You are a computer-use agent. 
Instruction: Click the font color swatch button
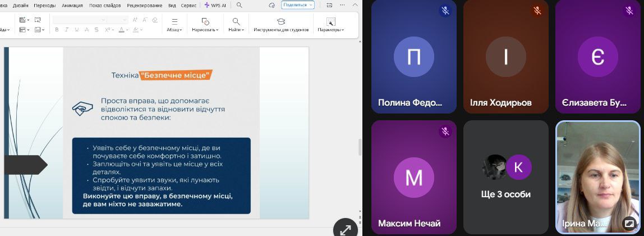pyautogui.click(x=122, y=30)
